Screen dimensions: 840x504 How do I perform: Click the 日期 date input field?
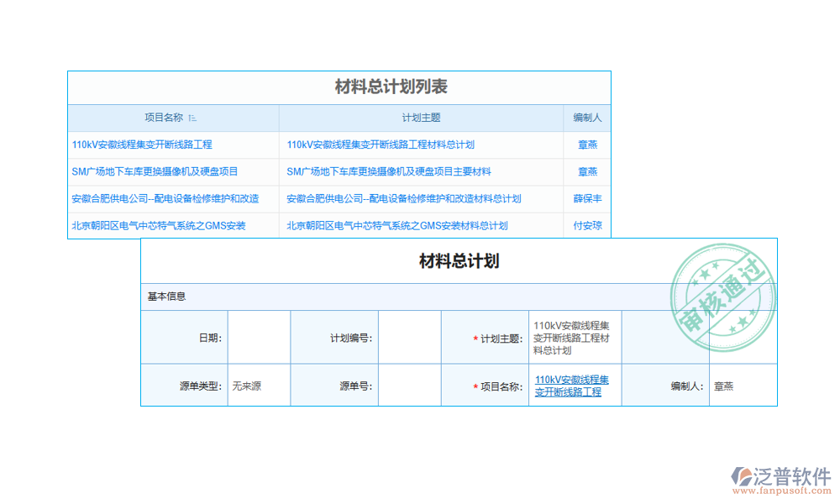click(x=258, y=338)
